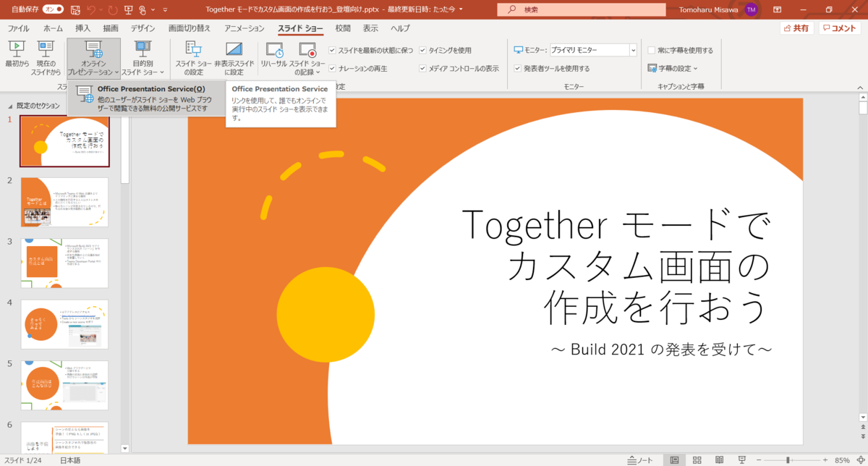
Task: Toggle 自動保存 autosave switch
Action: 53,10
